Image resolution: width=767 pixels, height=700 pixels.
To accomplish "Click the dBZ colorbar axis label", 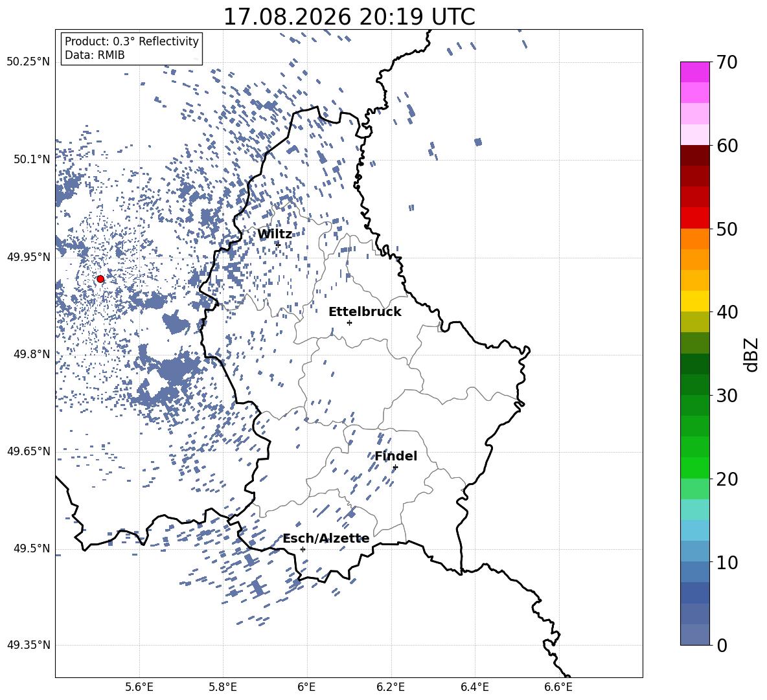I will 752,354.
